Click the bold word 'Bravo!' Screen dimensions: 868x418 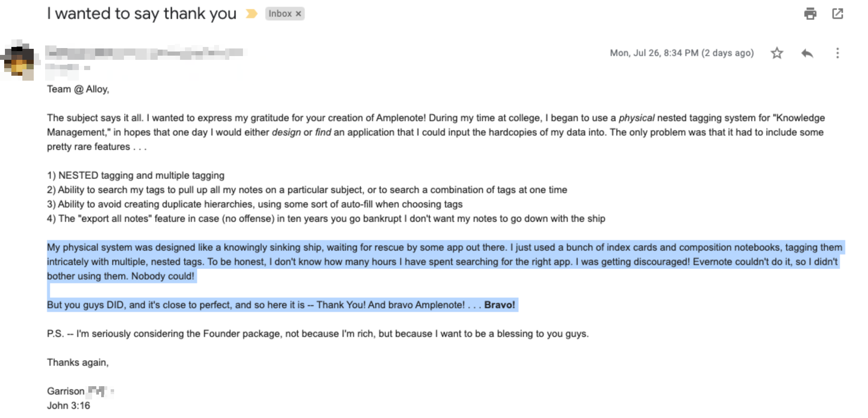(499, 305)
